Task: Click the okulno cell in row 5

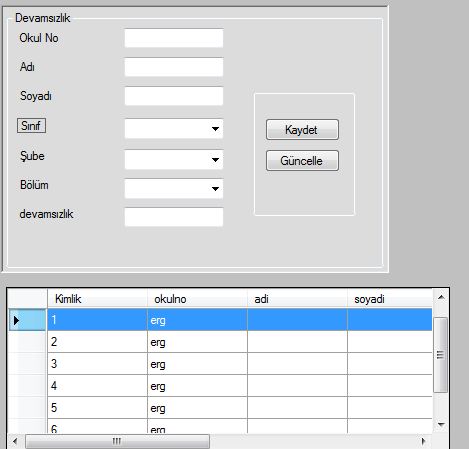Action: 197,408
